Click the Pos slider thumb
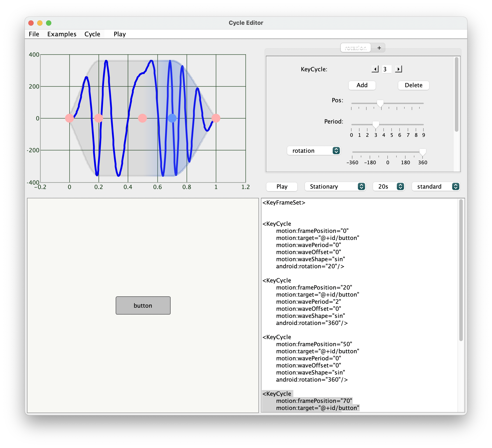The width and height of the screenshot is (492, 448). tap(380, 104)
